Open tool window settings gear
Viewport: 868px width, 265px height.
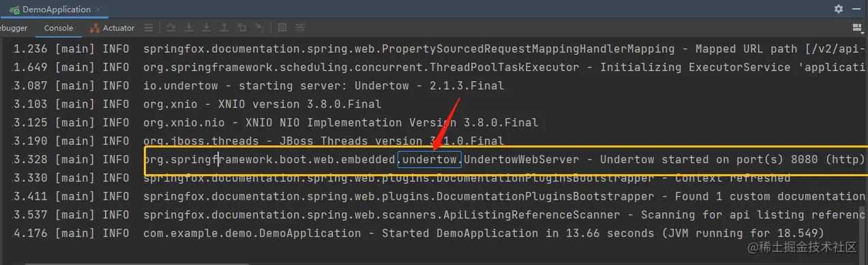839,9
